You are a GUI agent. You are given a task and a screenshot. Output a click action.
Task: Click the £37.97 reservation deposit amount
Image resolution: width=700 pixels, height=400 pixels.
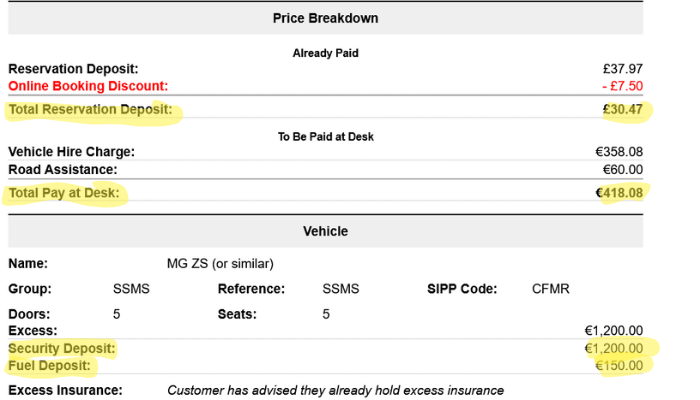(621, 69)
